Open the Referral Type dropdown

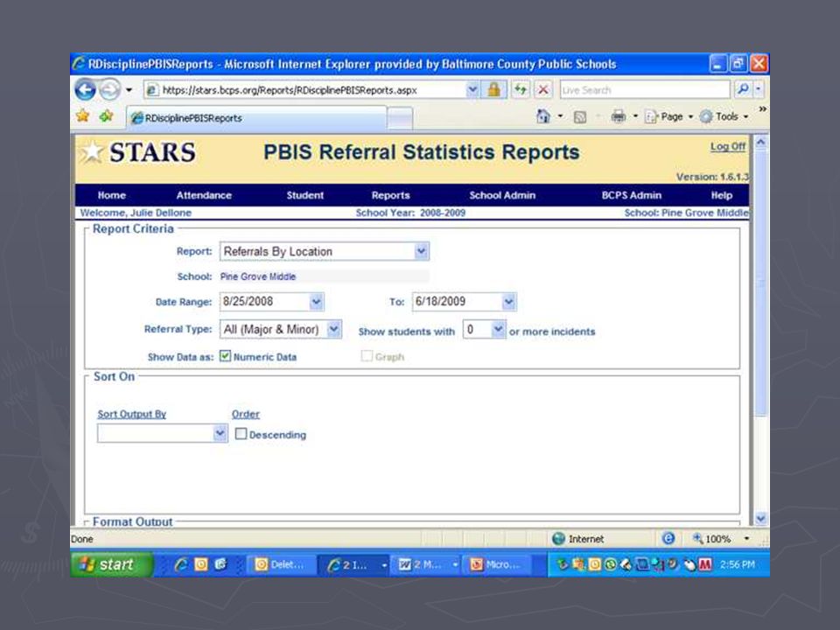(x=333, y=329)
